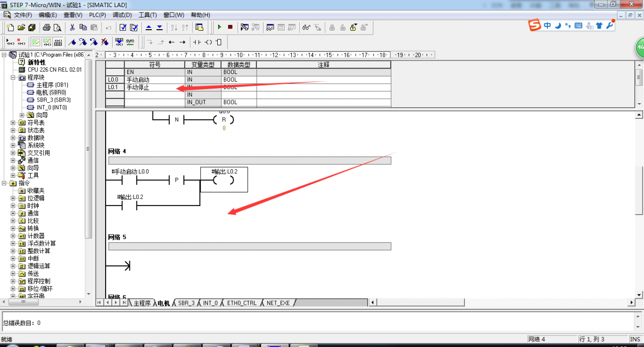Toggle the POU comments display
The width and height of the screenshot is (644, 347).
36,42
